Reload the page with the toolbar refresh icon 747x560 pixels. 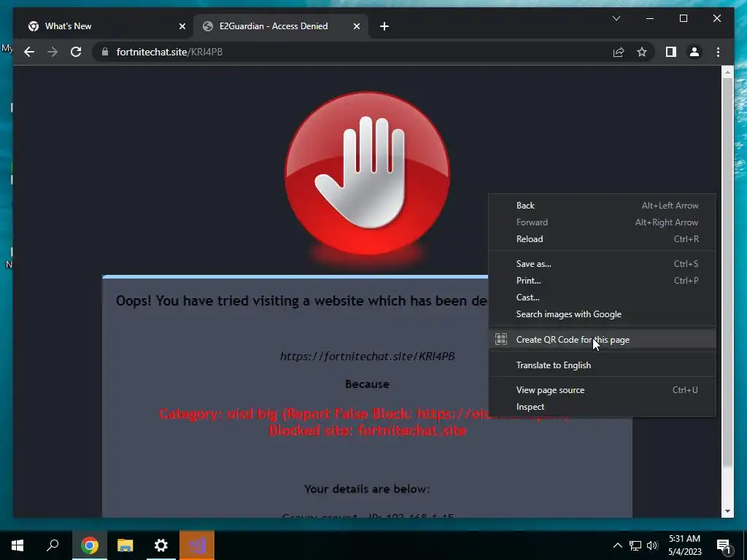(76, 52)
